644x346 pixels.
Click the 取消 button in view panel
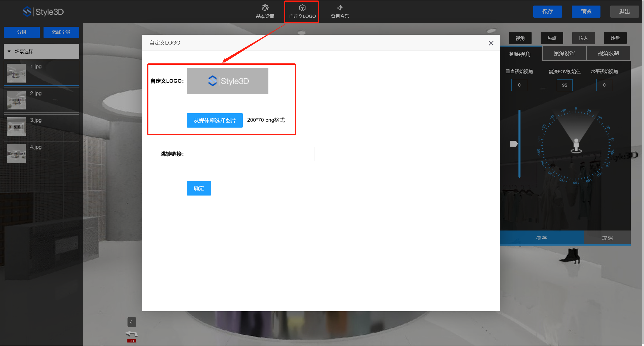(607, 238)
